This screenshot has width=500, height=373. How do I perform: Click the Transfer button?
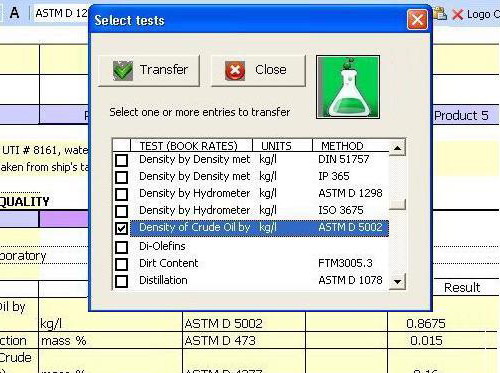click(149, 70)
